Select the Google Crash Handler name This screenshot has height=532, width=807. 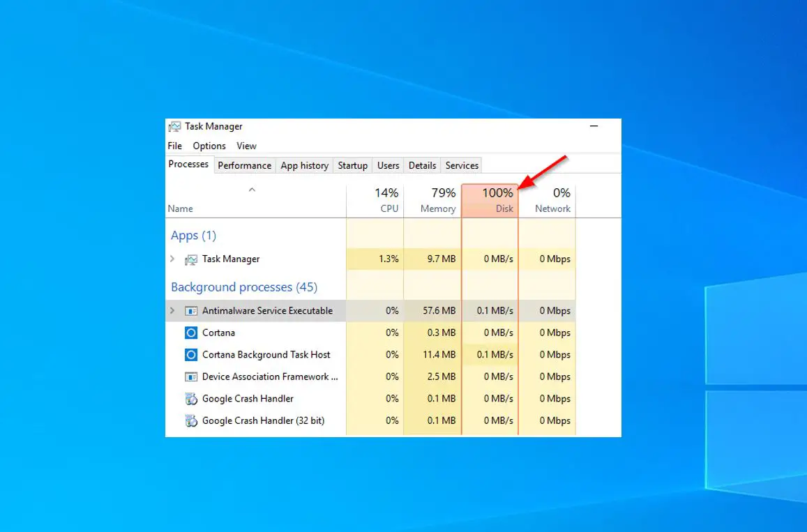pyautogui.click(x=248, y=399)
